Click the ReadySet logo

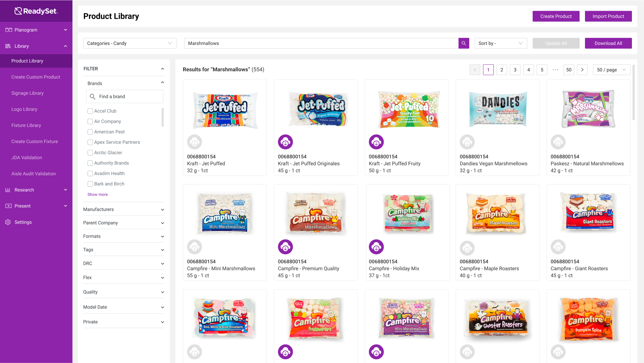(36, 11)
